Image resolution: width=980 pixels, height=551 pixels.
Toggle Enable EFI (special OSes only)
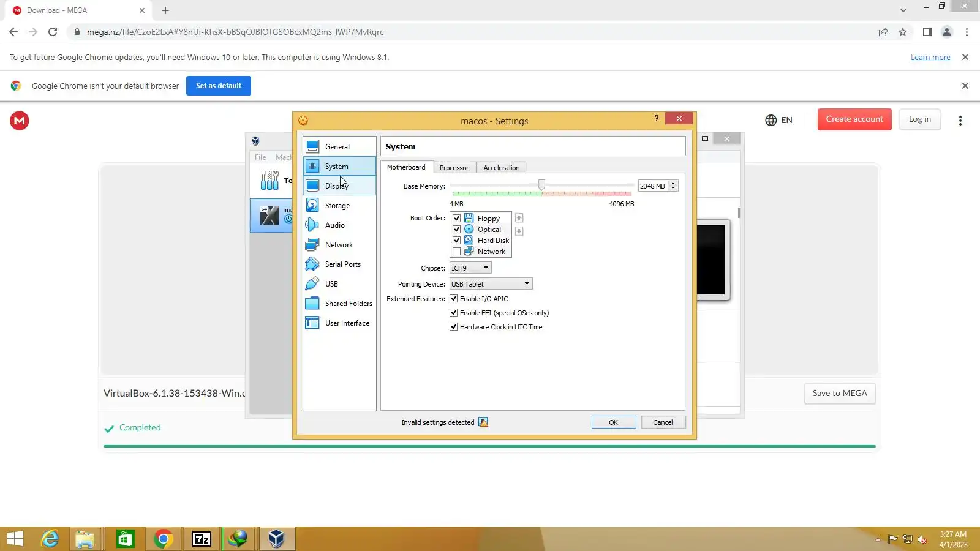pos(454,312)
